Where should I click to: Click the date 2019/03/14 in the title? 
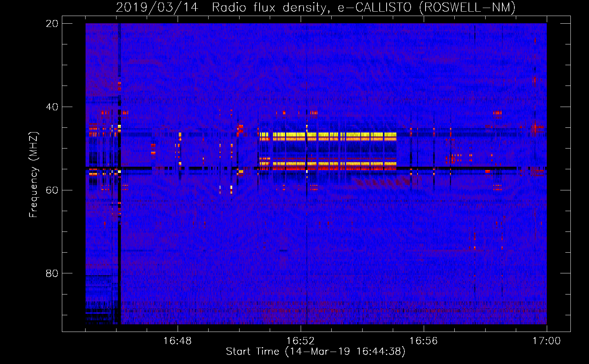tap(157, 7)
